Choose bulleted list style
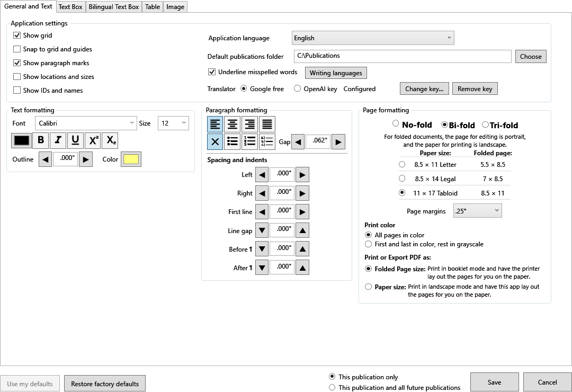Viewport: 572px width, 392px height. tap(233, 141)
